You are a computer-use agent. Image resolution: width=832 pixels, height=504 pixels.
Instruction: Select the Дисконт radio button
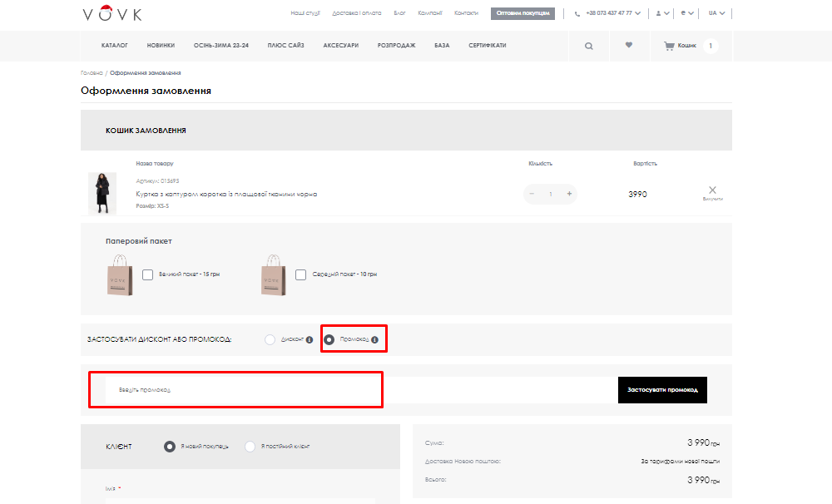point(270,339)
